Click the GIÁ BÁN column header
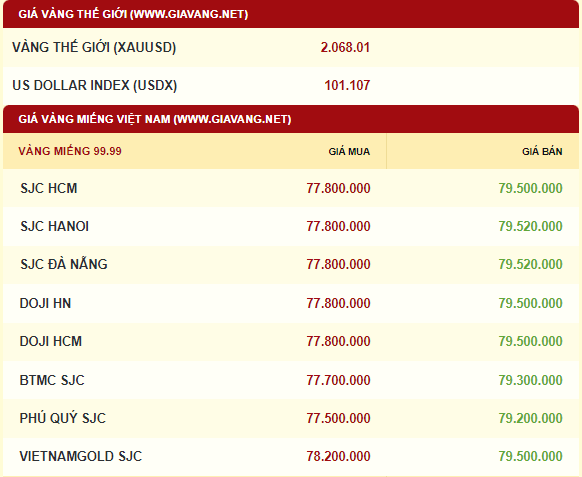 coord(542,151)
